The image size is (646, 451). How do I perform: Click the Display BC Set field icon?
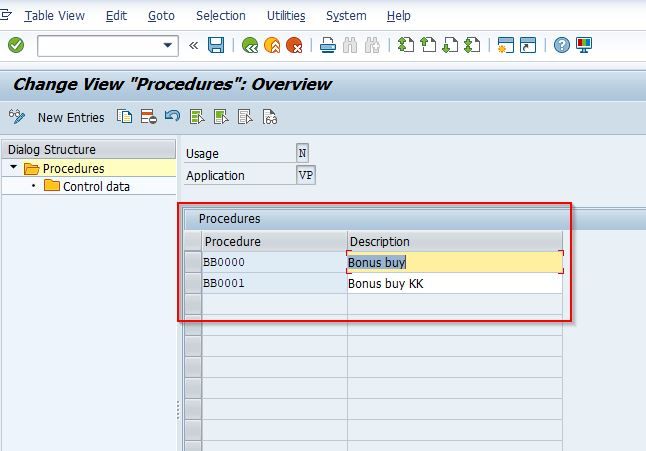[270, 117]
